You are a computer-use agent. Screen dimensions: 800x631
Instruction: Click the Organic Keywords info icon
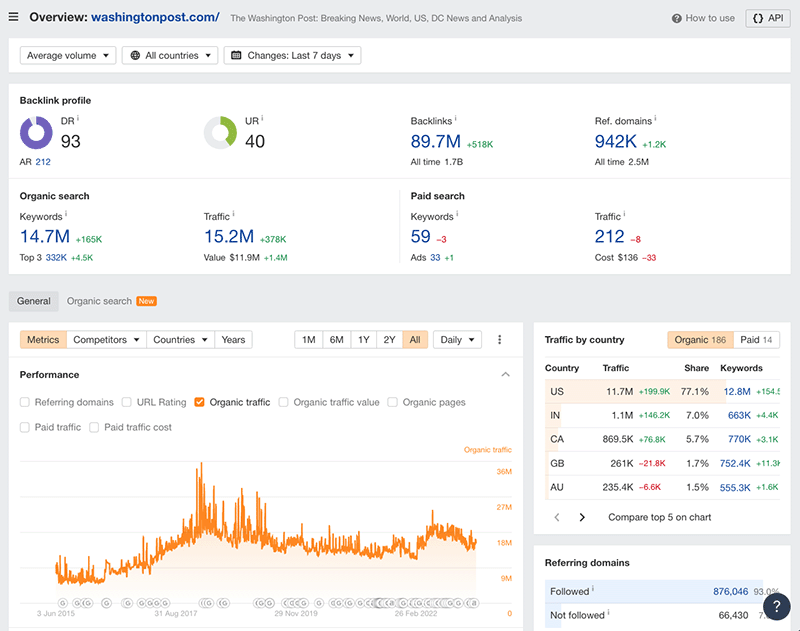coord(66,213)
